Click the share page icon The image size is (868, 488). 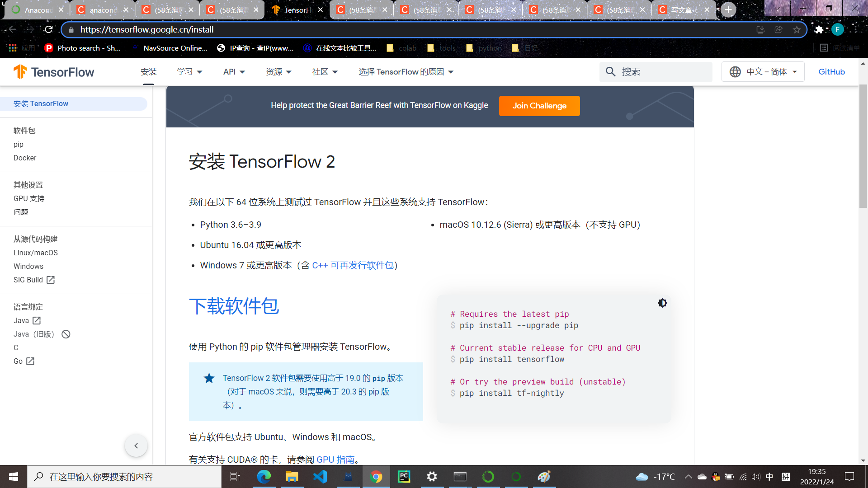pyautogui.click(x=778, y=29)
